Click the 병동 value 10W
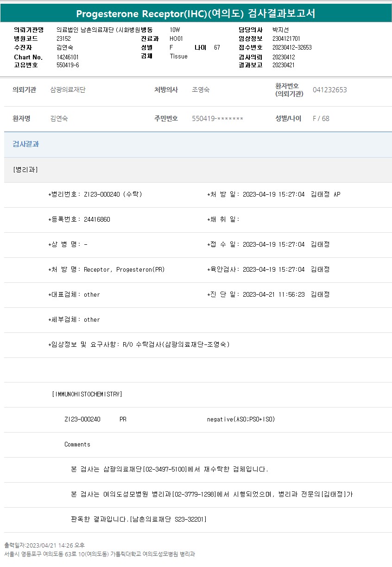 tap(175, 30)
